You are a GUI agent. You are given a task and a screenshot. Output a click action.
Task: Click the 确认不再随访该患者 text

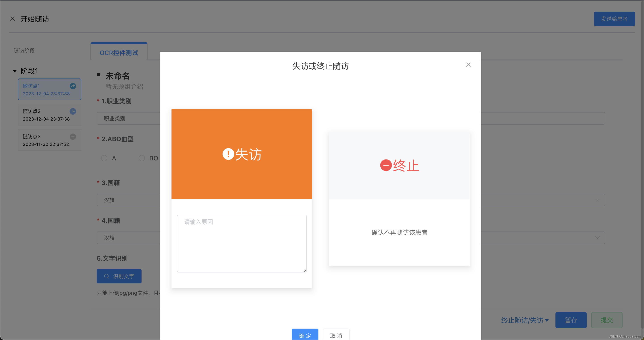click(x=399, y=232)
